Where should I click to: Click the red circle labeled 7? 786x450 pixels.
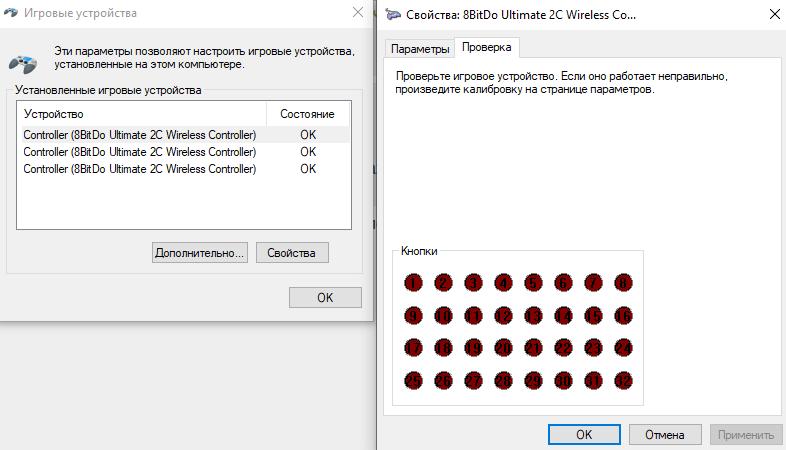(x=594, y=283)
